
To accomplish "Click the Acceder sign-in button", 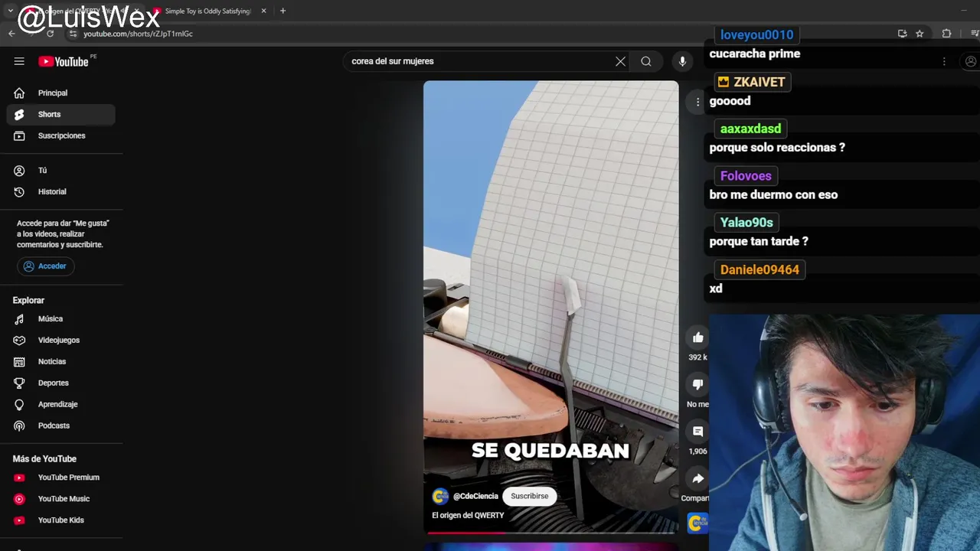I will point(45,266).
